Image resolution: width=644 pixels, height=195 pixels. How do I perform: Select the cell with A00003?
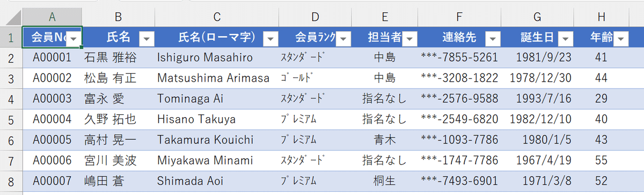point(52,99)
